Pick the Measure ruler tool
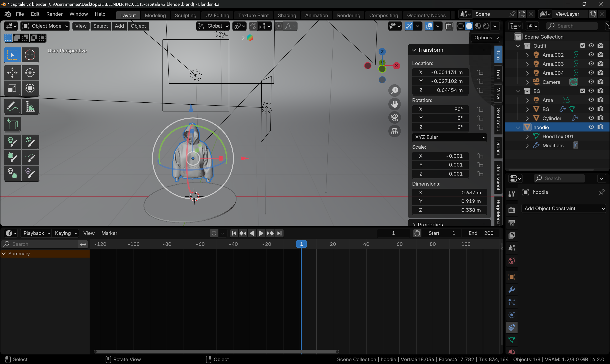This screenshot has width=610, height=364. (30, 107)
